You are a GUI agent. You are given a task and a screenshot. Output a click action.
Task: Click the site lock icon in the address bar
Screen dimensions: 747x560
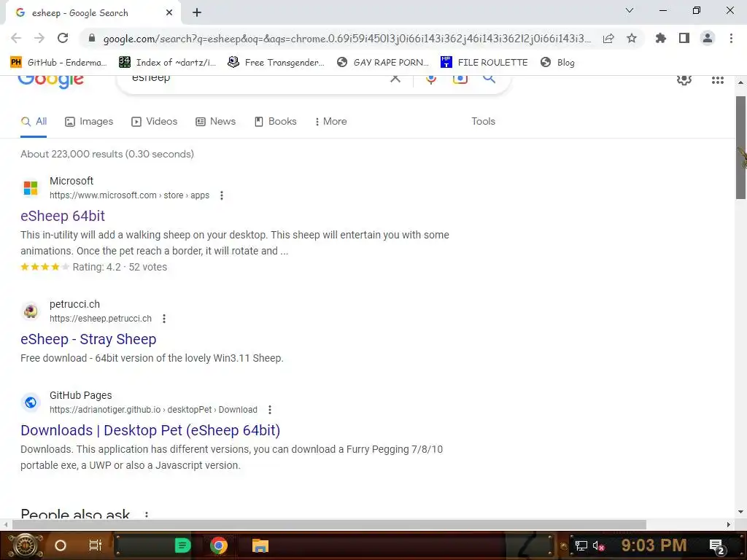coord(92,38)
